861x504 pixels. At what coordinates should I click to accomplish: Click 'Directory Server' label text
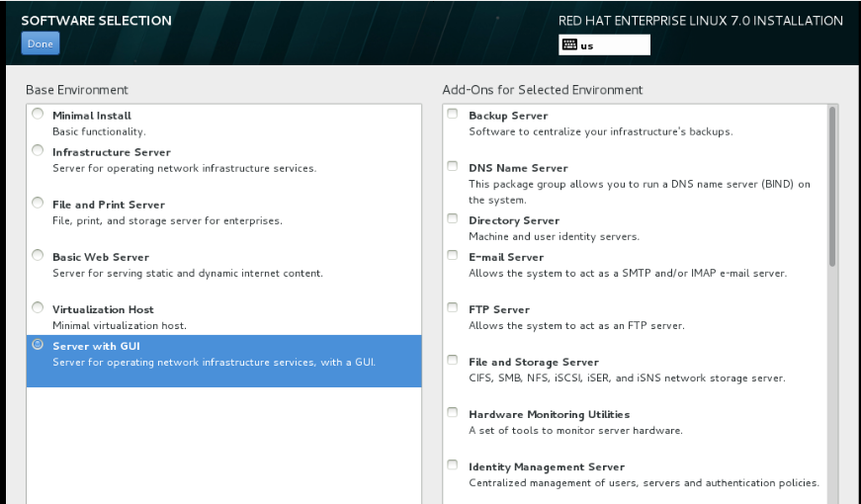click(514, 220)
